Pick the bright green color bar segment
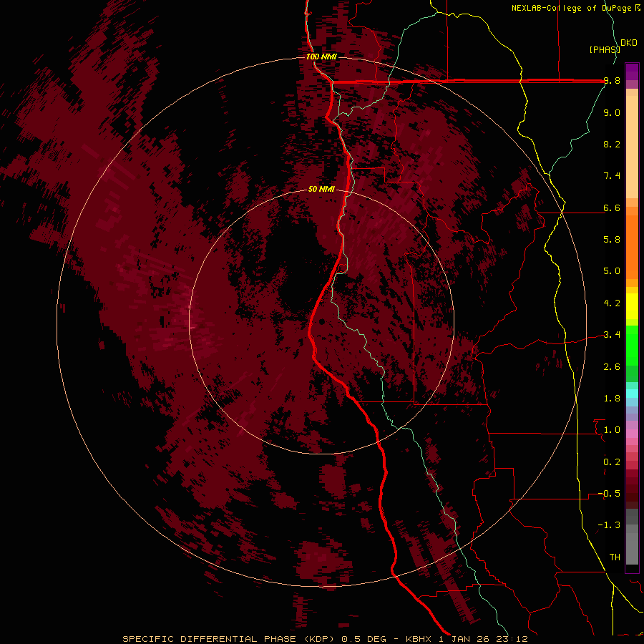This screenshot has width=644, height=644. [x=632, y=346]
